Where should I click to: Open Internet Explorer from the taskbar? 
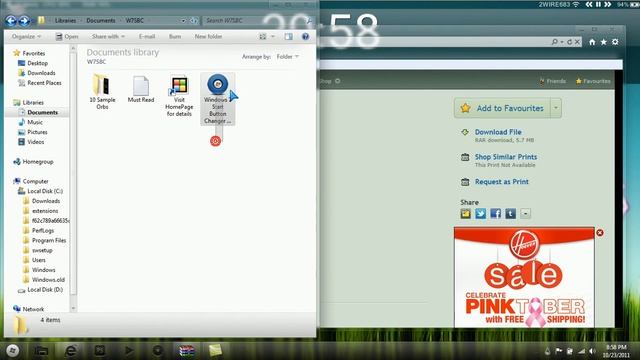(71, 351)
